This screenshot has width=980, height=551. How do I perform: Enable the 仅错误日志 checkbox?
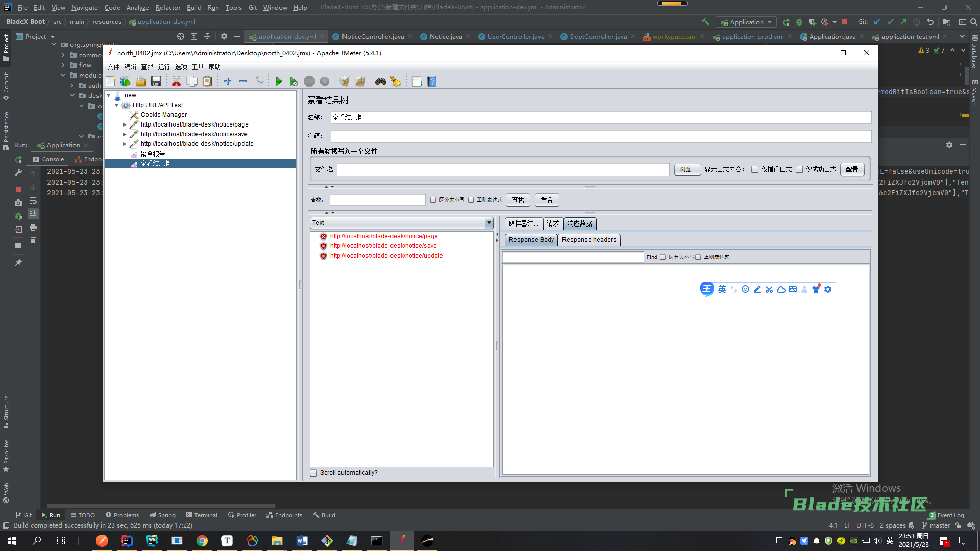(x=755, y=169)
